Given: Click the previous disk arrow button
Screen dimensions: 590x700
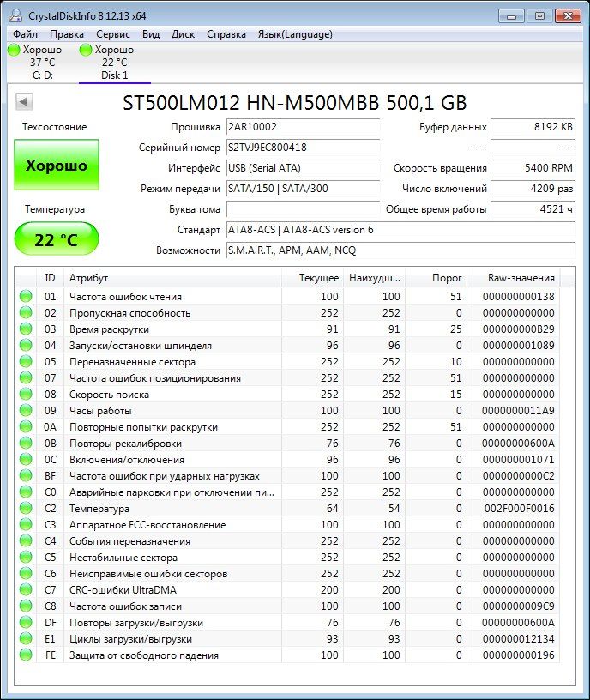Looking at the screenshot, I should [24, 101].
